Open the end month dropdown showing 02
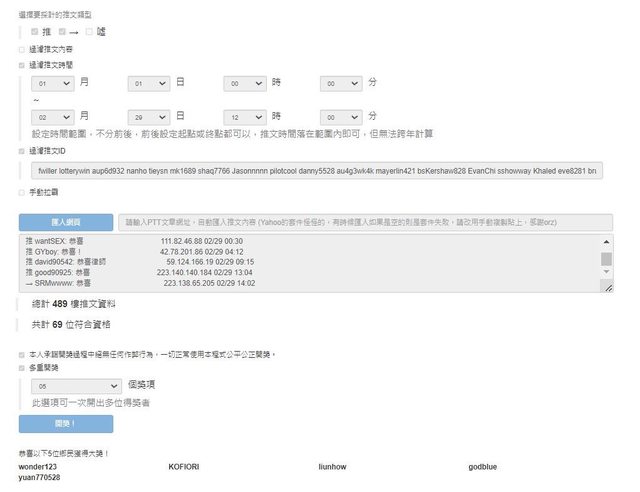The height and width of the screenshot is (492, 640). click(x=53, y=116)
